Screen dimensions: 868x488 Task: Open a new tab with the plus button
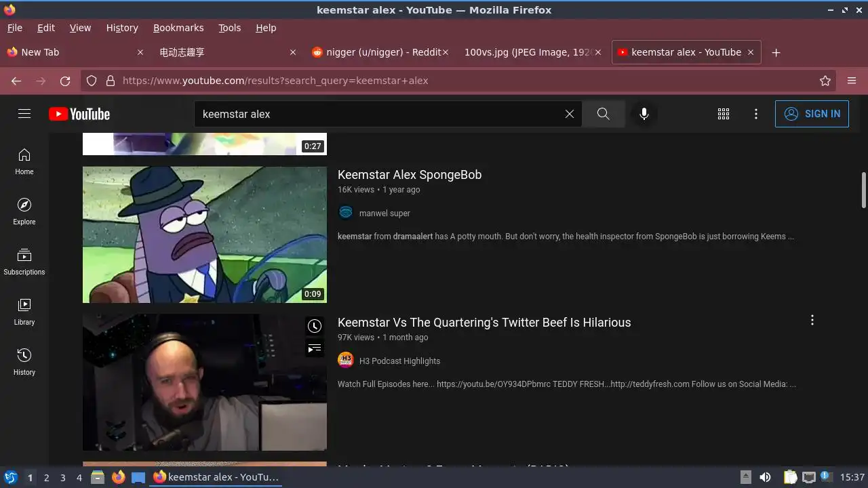click(x=776, y=52)
